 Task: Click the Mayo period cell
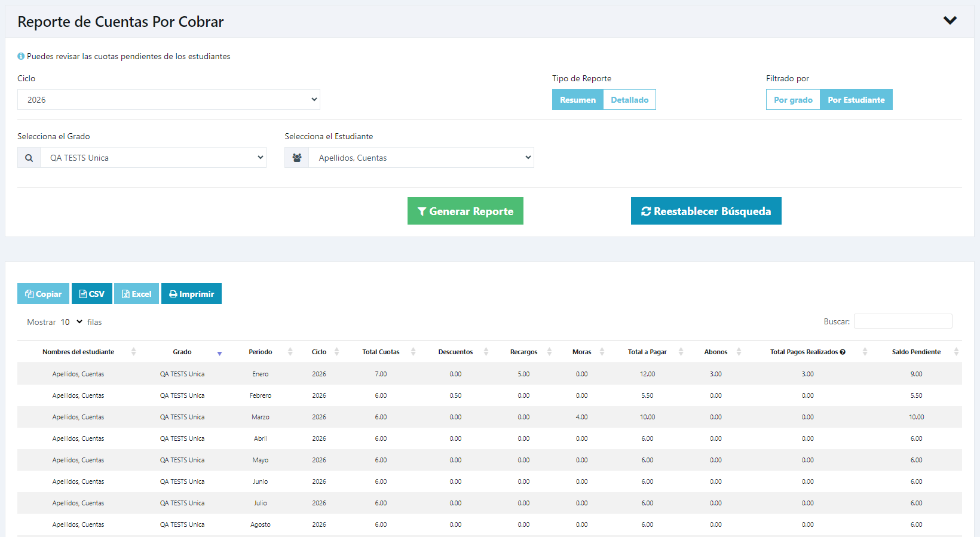click(x=261, y=460)
